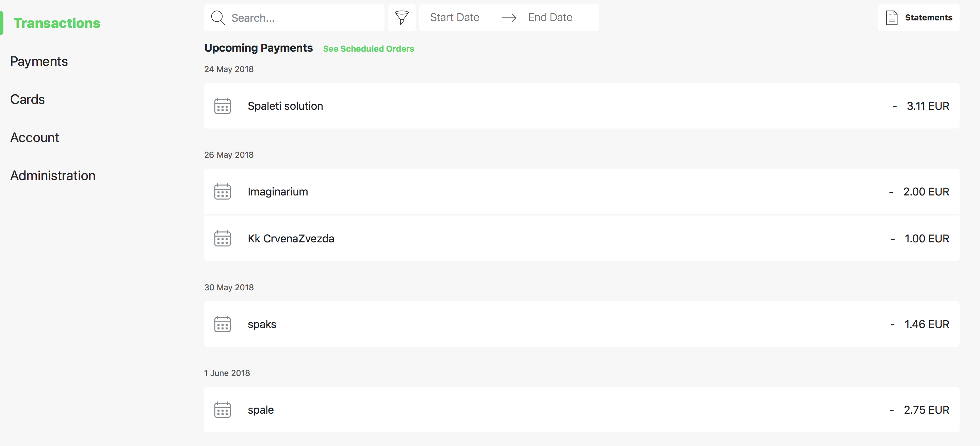Open the Spaleti solution payment
The height and width of the screenshot is (446, 980).
(x=582, y=106)
